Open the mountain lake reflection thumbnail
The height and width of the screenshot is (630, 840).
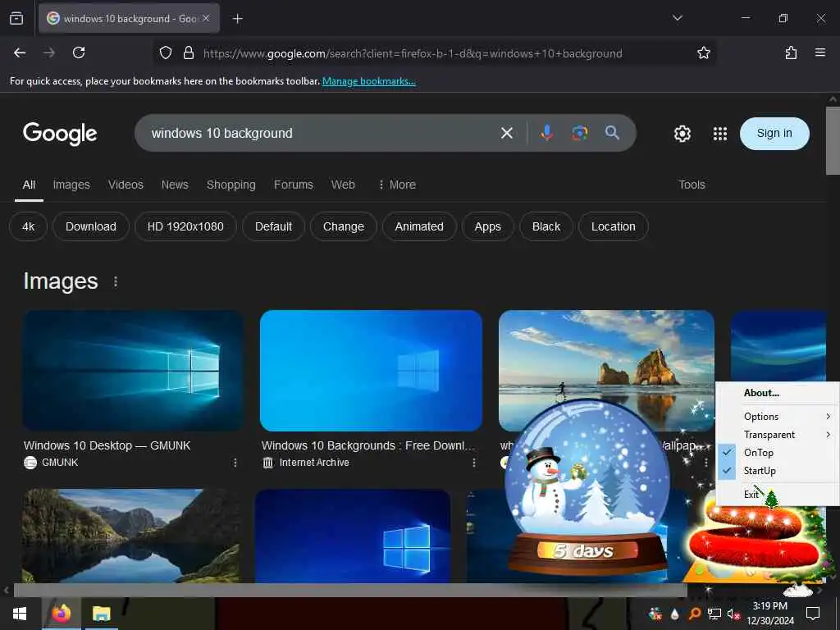(x=130, y=536)
